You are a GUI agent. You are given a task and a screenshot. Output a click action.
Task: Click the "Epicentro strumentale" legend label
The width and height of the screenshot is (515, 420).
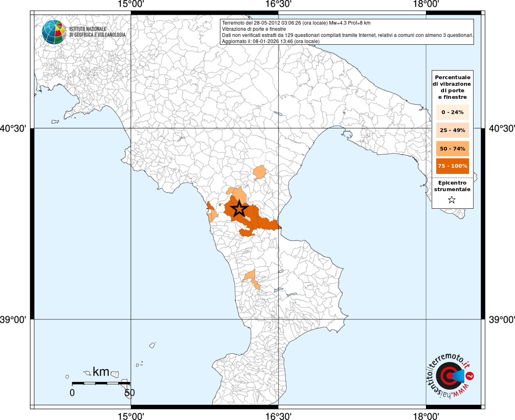[452, 186]
